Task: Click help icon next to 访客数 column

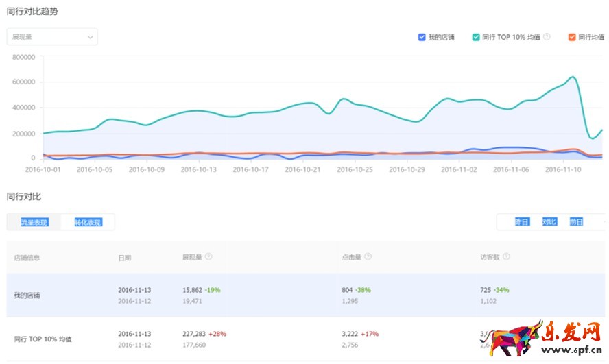Action: (506, 257)
